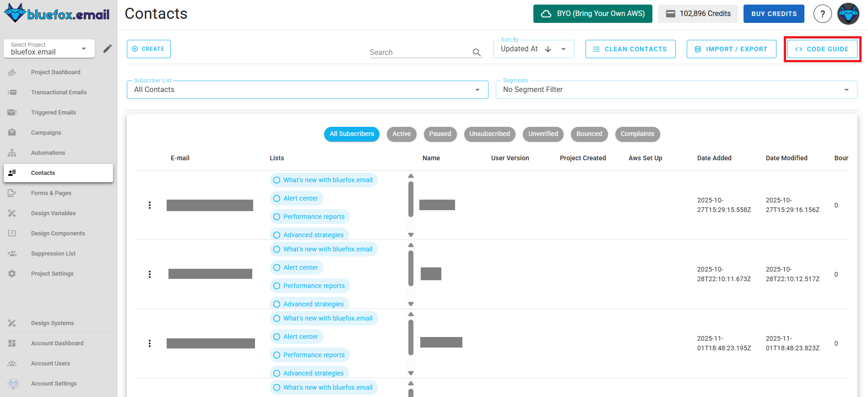
Task: Click the pencil edit project icon
Action: coord(108,49)
